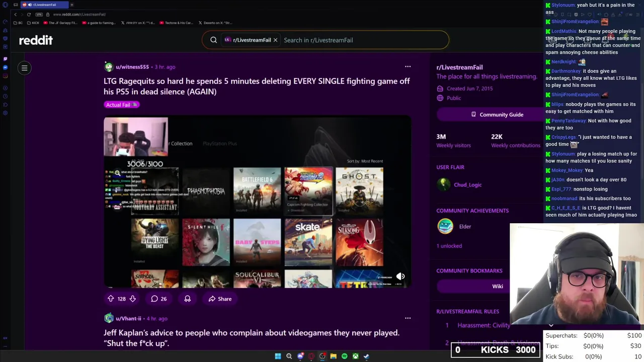Click the address bar URL
This screenshot has width=644, height=362.
[79, 14]
